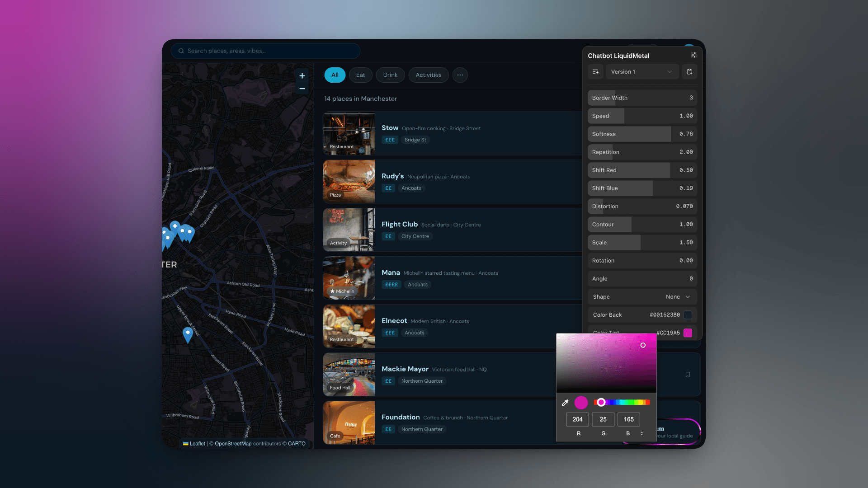
Task: Select the Activities filter tab
Action: click(428, 75)
